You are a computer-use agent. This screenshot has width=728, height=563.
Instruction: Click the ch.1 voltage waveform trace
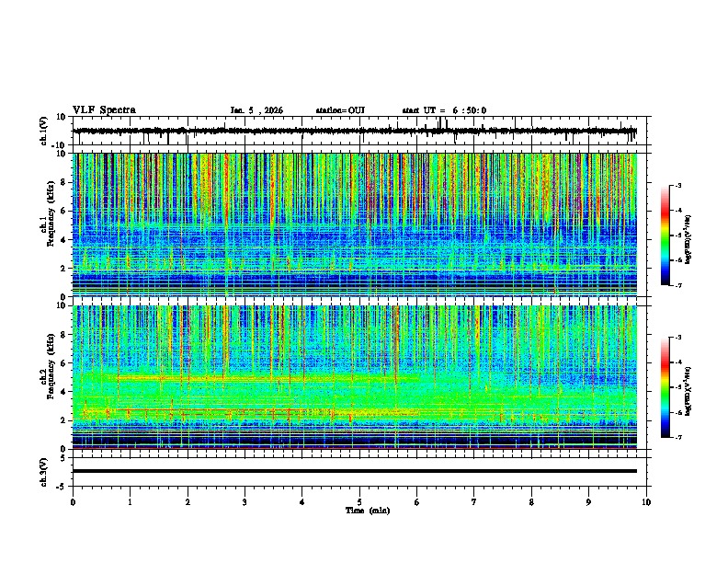[x=355, y=131]
